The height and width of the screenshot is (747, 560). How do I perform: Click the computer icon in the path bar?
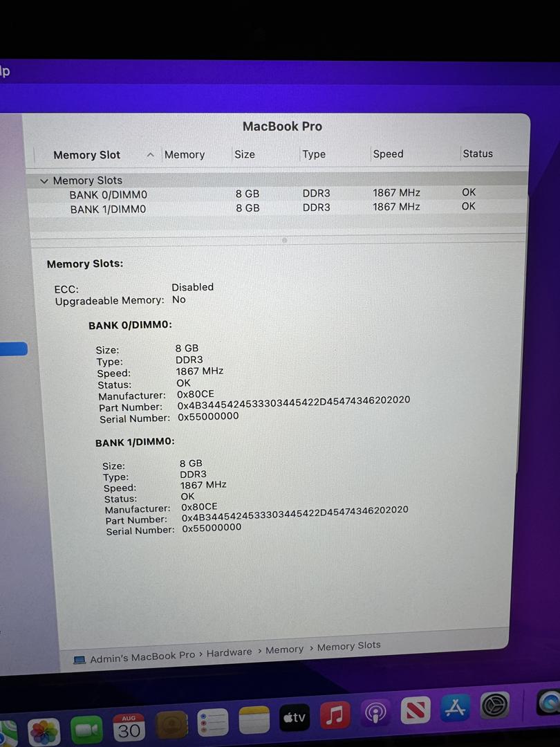(80, 660)
